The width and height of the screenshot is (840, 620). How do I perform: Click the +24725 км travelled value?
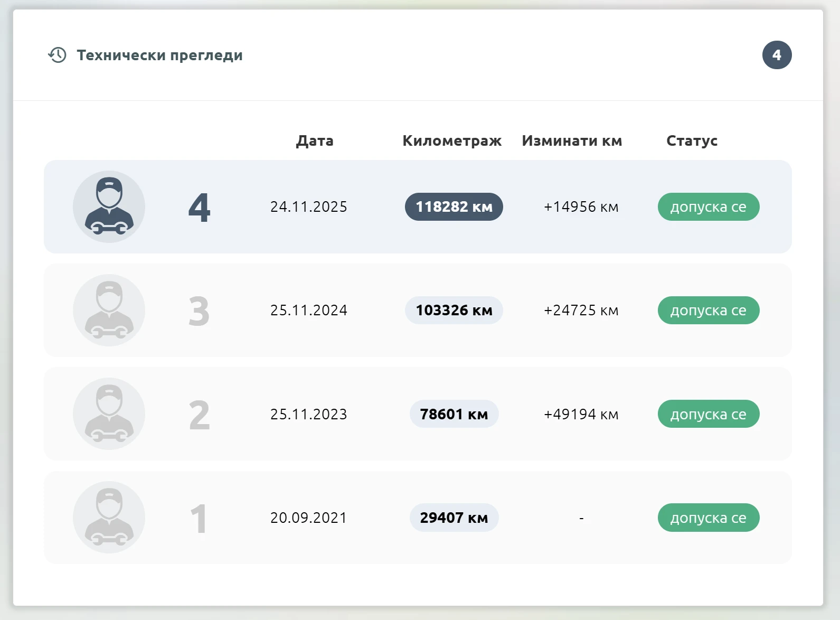coord(581,310)
